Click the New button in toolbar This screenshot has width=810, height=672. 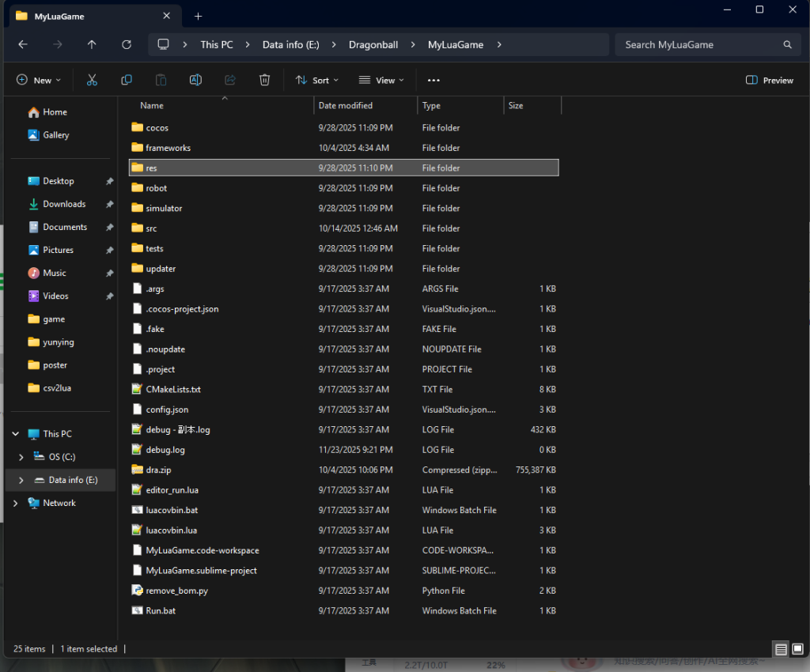pos(39,80)
